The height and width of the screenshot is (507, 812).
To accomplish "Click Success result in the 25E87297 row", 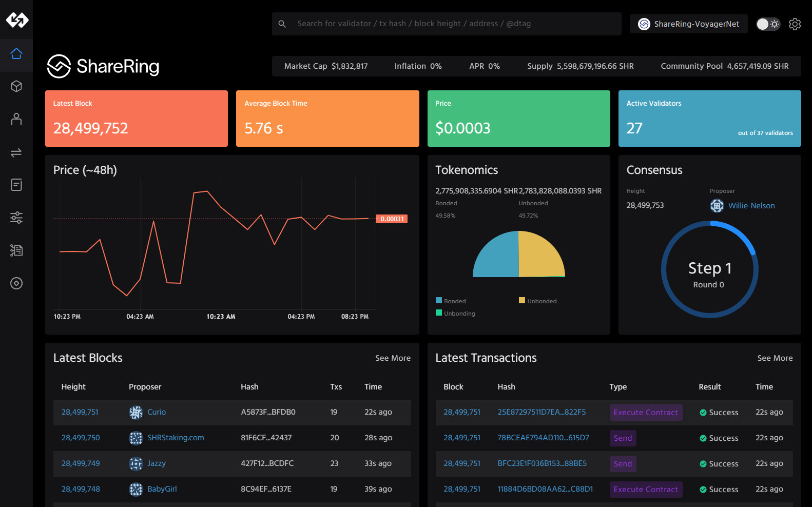I will [x=719, y=413].
